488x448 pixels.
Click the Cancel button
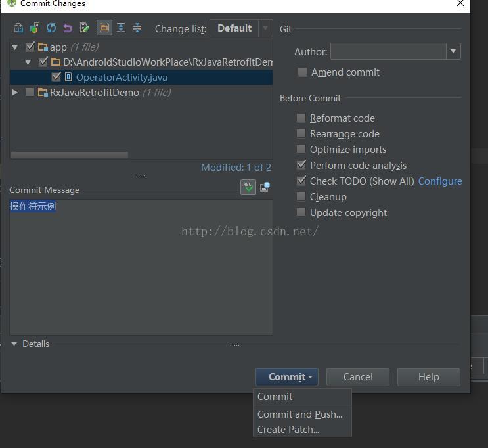click(x=358, y=376)
